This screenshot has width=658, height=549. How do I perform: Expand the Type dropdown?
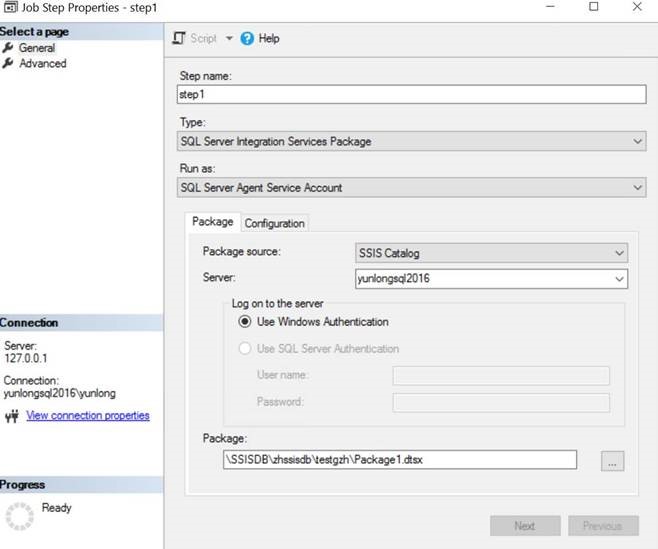pos(638,142)
